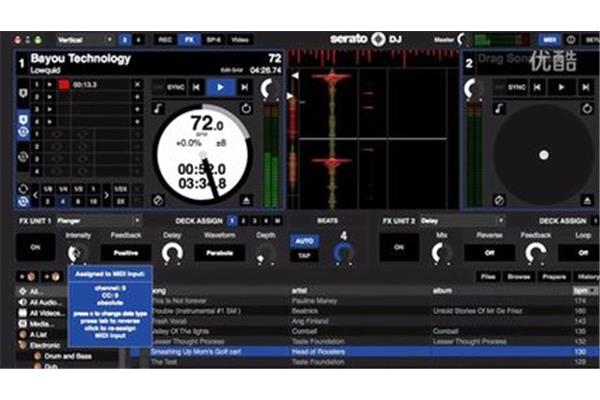Start playback on deck 2
The height and width of the screenshot is (400, 600).
pyautogui.click(x=561, y=87)
